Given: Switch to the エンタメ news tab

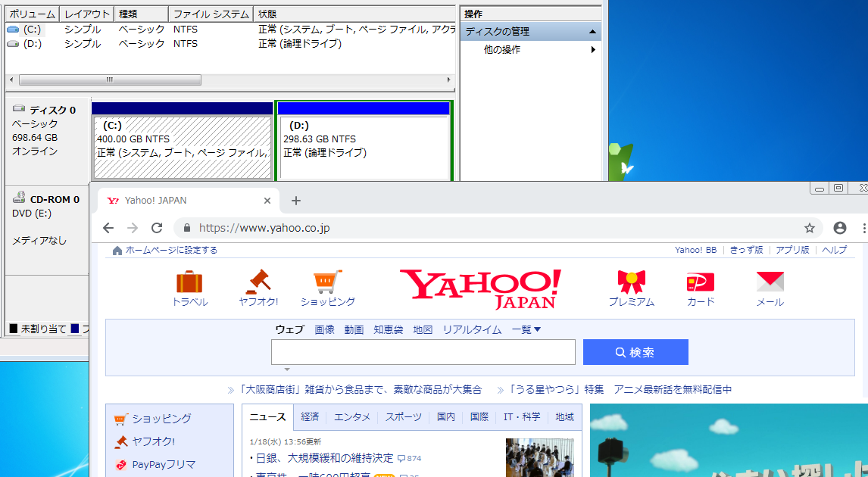Looking at the screenshot, I should 352,417.
